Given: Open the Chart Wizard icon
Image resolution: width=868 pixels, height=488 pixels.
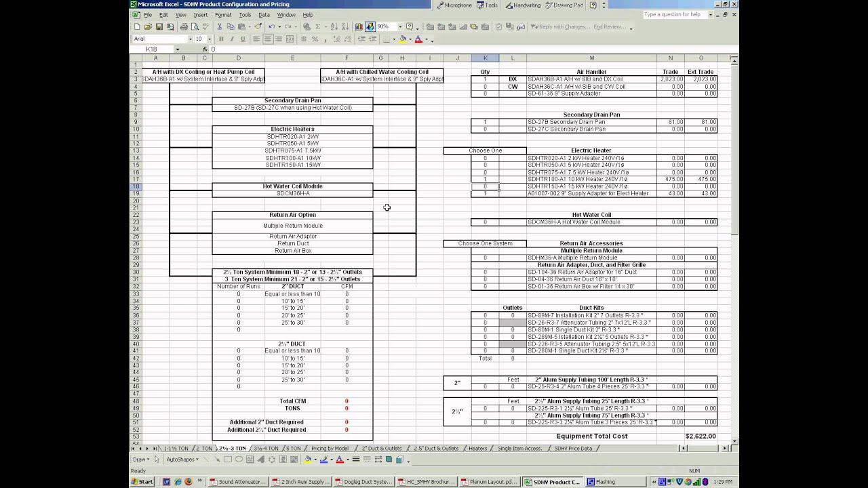Looking at the screenshot, I should coord(359,26).
